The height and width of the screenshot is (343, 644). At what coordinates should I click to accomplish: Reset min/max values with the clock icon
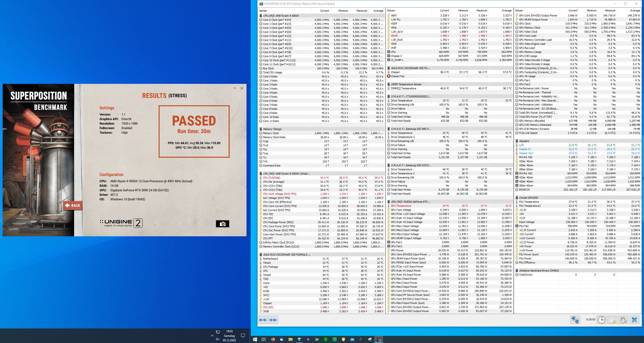pyautogui.click(x=602, y=320)
